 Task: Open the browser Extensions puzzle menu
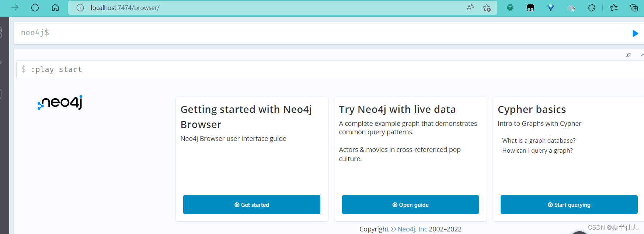[591, 8]
